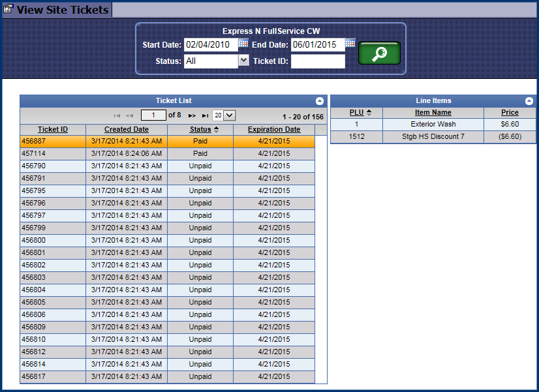Collapse the Ticket List panel
The width and height of the screenshot is (539, 392).
click(x=319, y=101)
